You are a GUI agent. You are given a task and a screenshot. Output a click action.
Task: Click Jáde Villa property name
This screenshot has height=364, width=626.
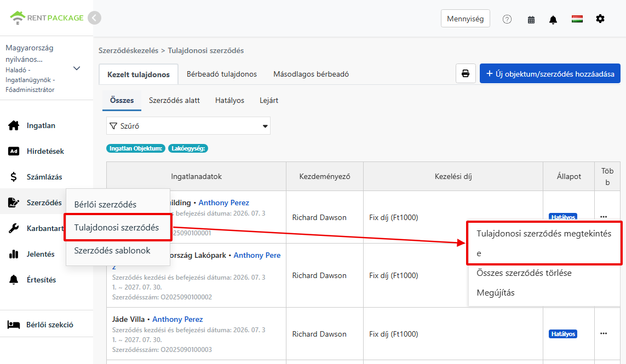128,319
